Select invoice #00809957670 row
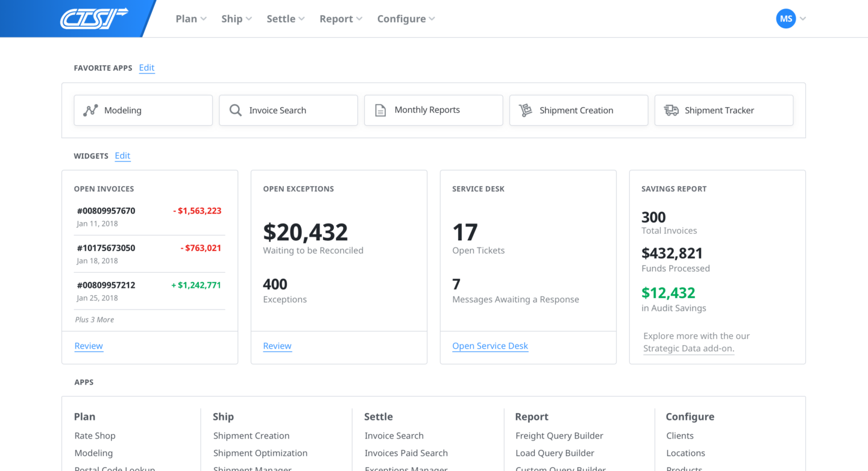This screenshot has width=868, height=471. (x=149, y=216)
